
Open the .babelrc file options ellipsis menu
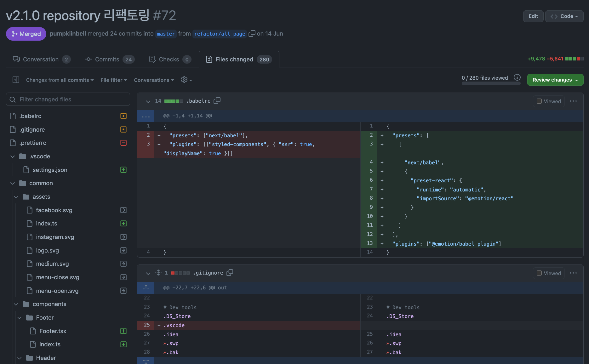pos(573,101)
